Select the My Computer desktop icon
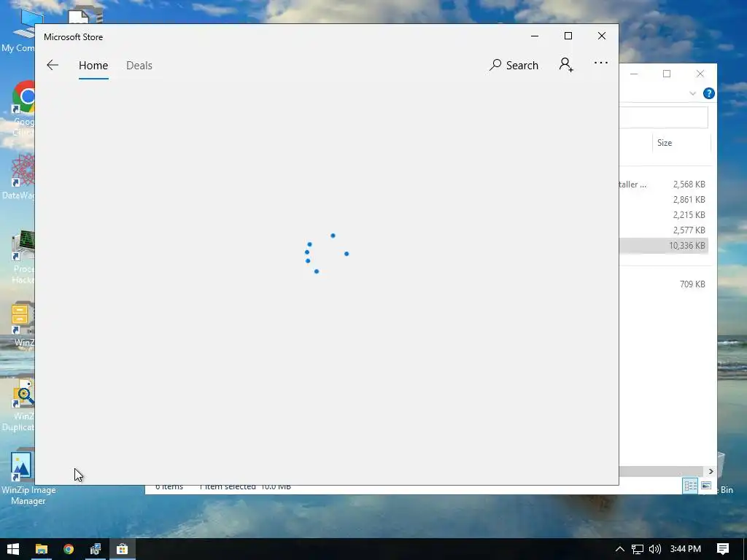The image size is (747, 560). pyautogui.click(x=19, y=29)
